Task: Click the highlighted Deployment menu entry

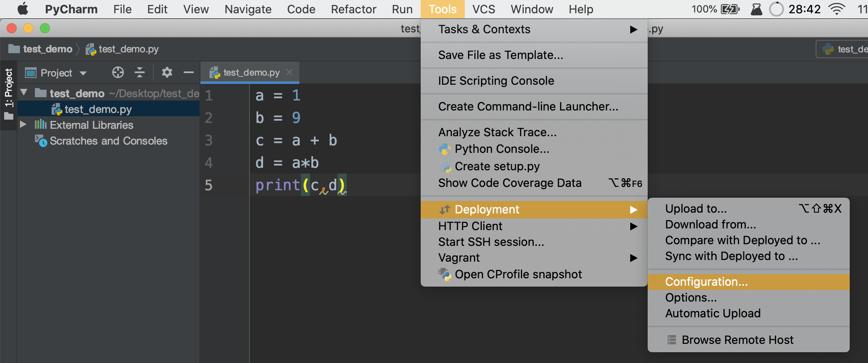Action: tap(534, 210)
